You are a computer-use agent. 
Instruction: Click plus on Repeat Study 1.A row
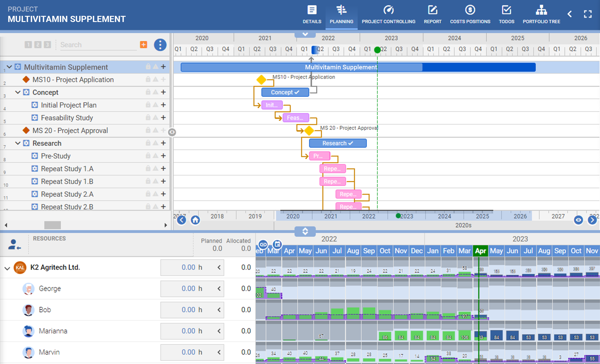click(x=163, y=168)
